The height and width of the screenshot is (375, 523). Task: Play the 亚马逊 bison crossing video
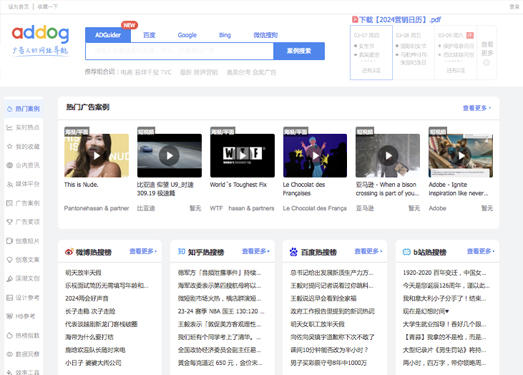coord(388,155)
